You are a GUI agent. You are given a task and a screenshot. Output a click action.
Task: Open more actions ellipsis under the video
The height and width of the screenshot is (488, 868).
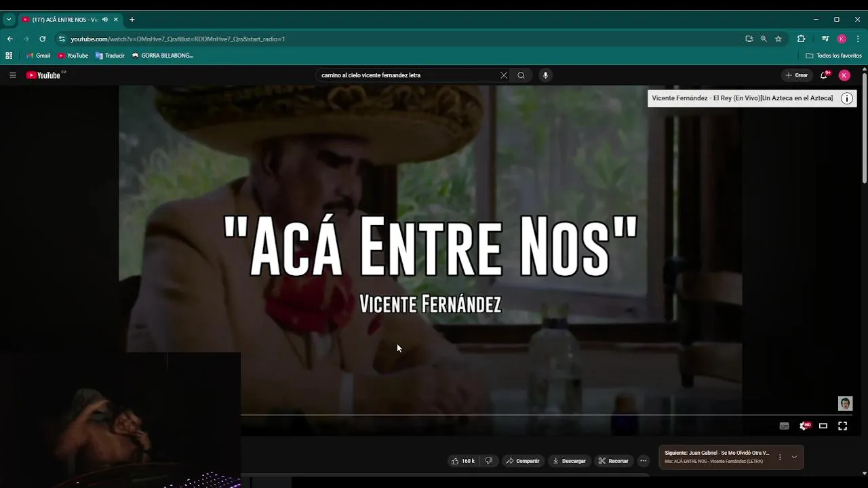(644, 461)
